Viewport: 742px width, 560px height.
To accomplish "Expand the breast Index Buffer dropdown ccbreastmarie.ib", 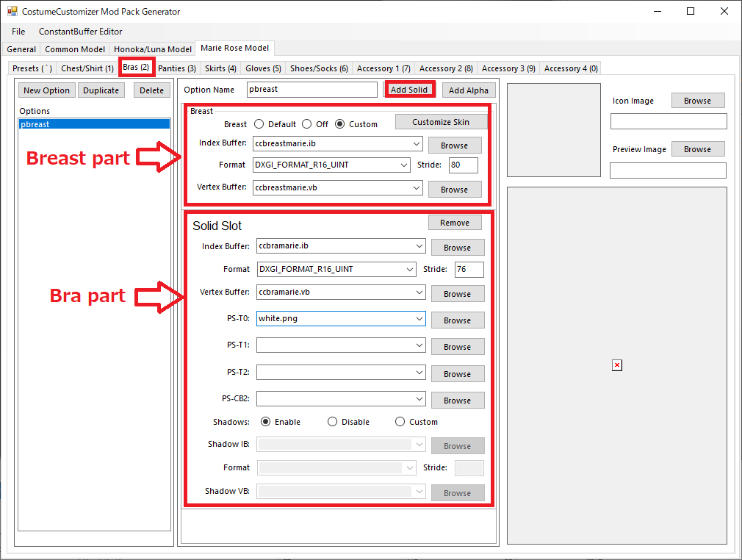I will point(416,143).
